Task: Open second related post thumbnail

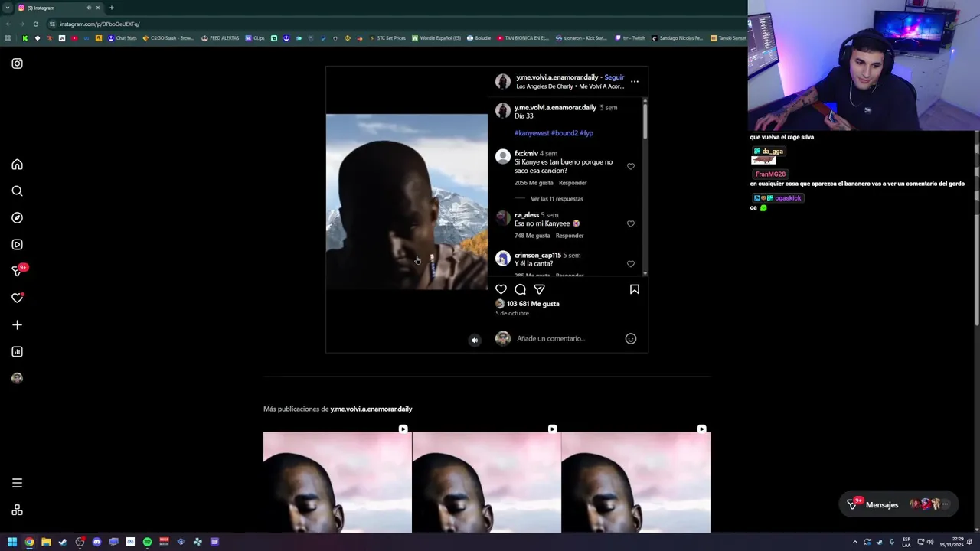Action: tap(486, 482)
